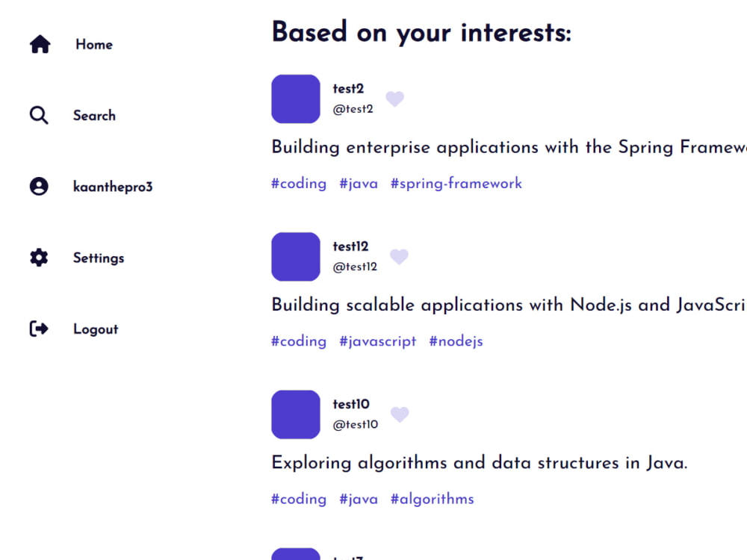Viewport: 747px width, 560px height.
Task: Toggle the heart on test10's post
Action: click(400, 414)
